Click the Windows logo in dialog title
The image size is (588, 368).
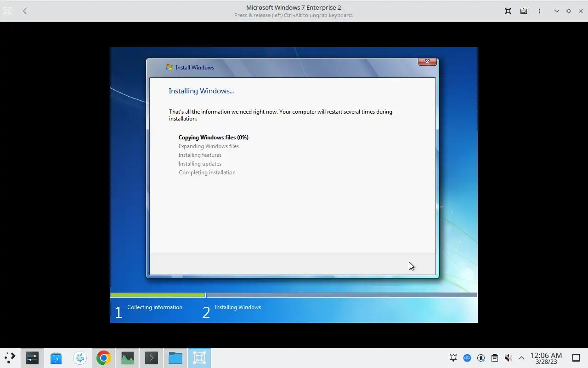[169, 67]
